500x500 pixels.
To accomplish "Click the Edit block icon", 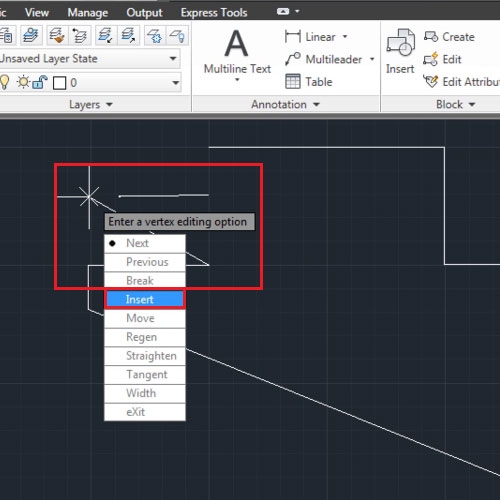I will [x=431, y=59].
